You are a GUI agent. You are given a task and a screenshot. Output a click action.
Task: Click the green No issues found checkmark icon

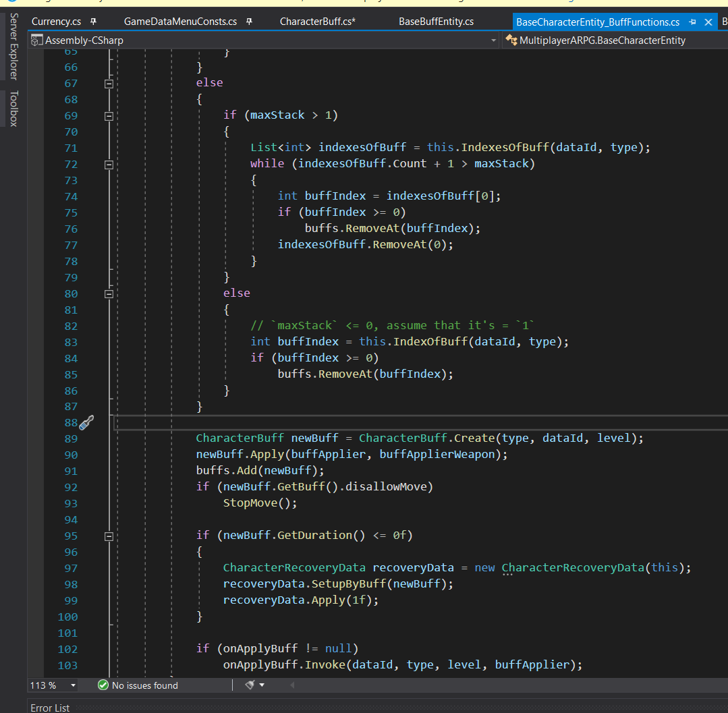click(x=103, y=685)
